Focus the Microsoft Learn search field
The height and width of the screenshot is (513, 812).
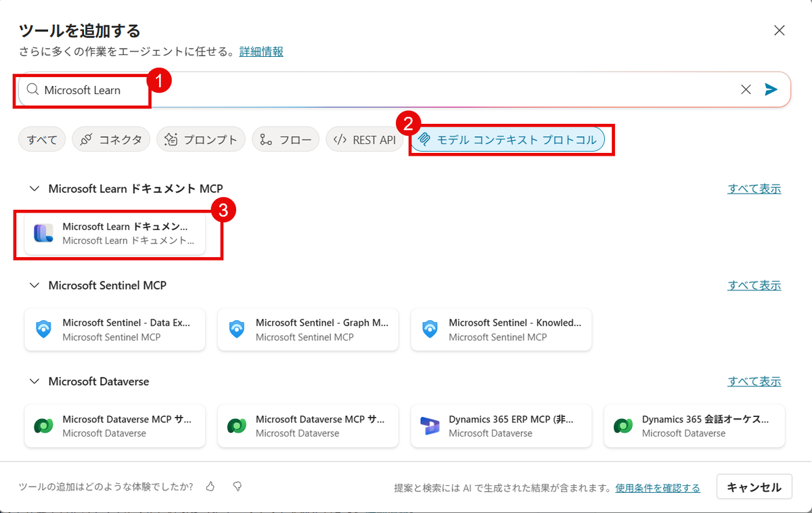tap(405, 89)
